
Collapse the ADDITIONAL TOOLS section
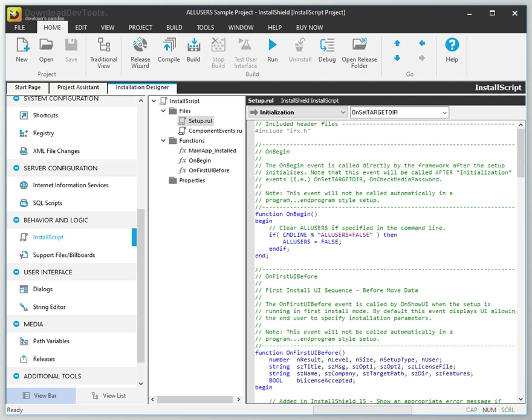point(16,375)
